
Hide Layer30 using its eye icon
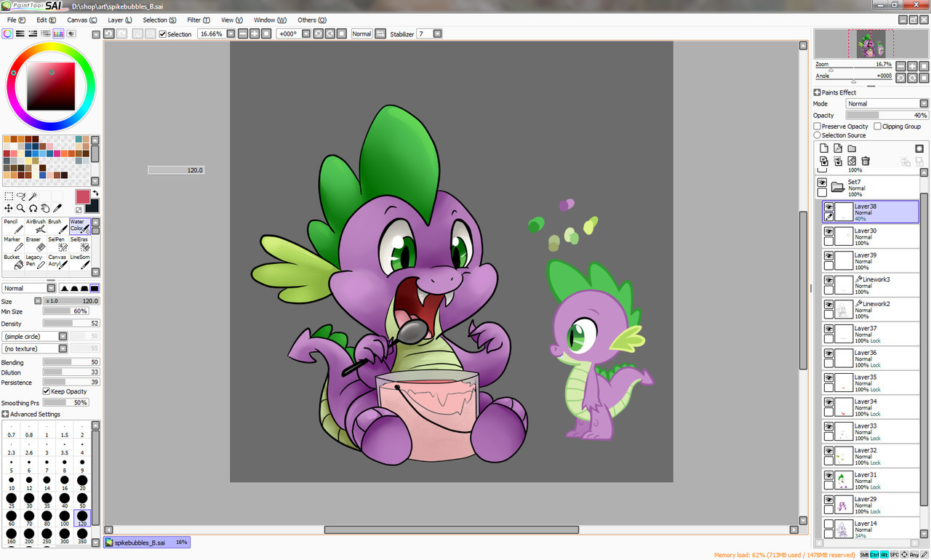coord(828,231)
